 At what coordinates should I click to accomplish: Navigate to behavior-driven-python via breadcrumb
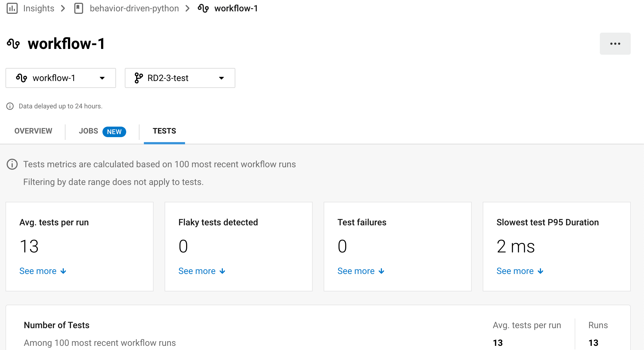click(134, 8)
